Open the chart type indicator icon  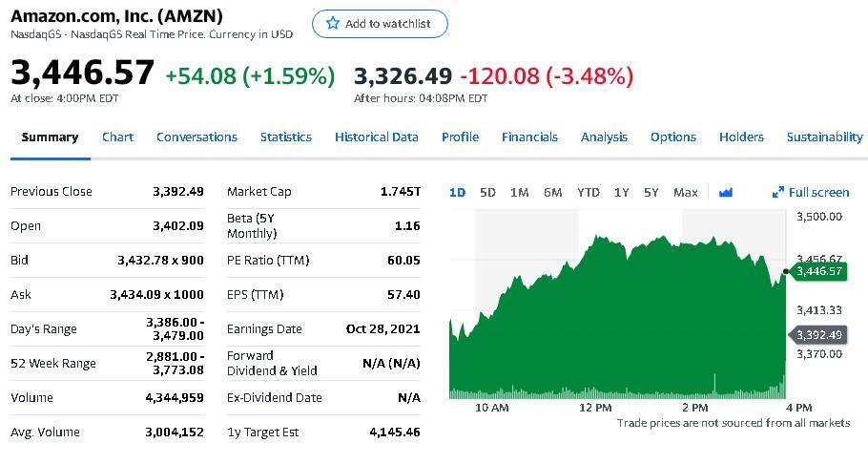[726, 192]
